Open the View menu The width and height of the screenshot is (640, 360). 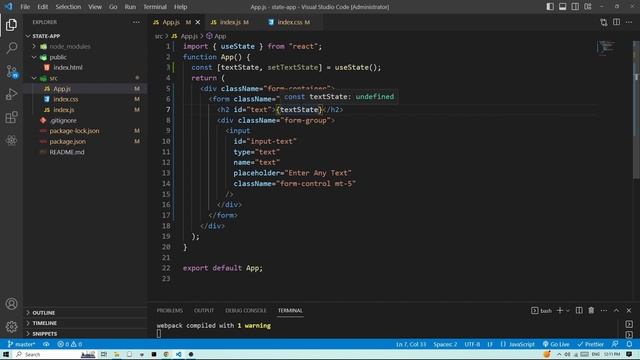[95, 7]
